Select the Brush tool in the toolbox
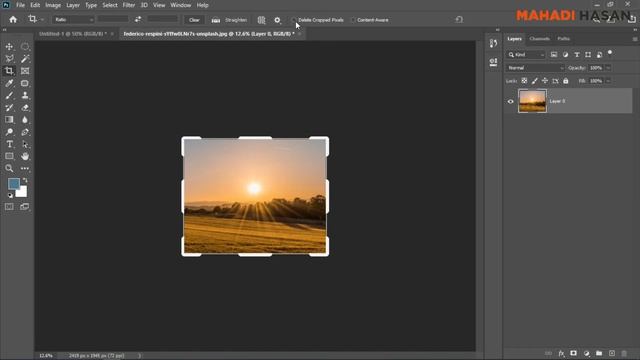640x360 pixels. pos(9,96)
